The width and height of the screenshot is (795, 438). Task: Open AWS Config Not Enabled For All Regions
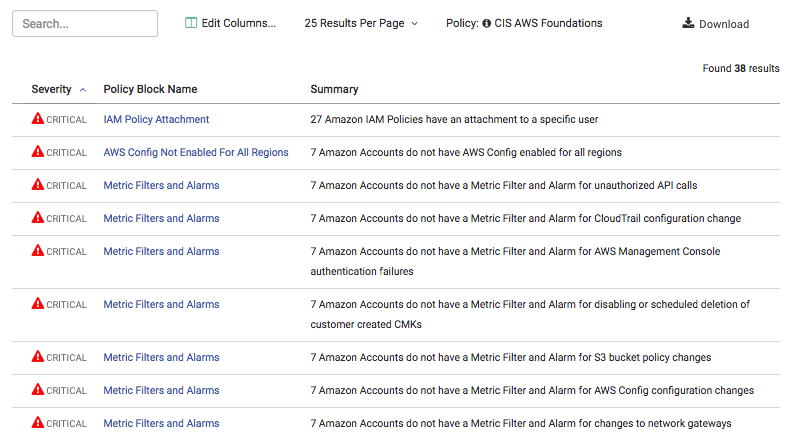196,152
